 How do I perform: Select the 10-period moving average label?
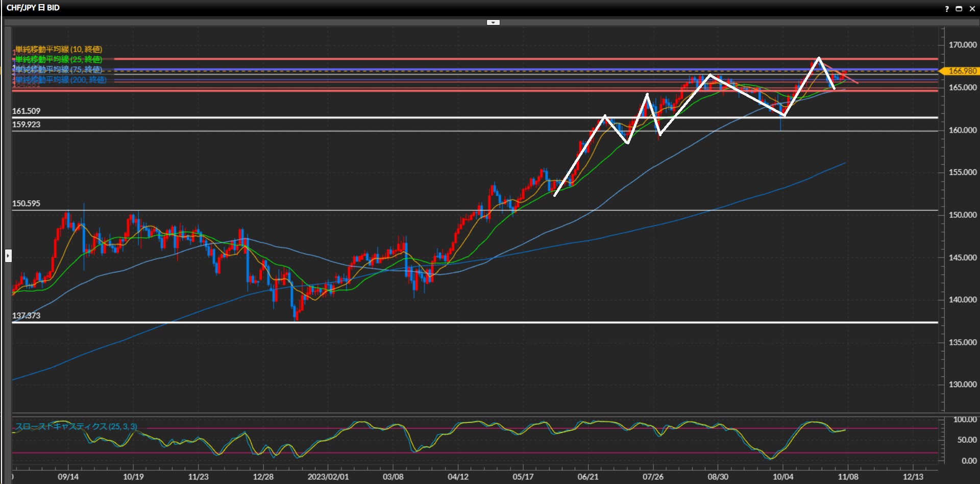click(59, 49)
